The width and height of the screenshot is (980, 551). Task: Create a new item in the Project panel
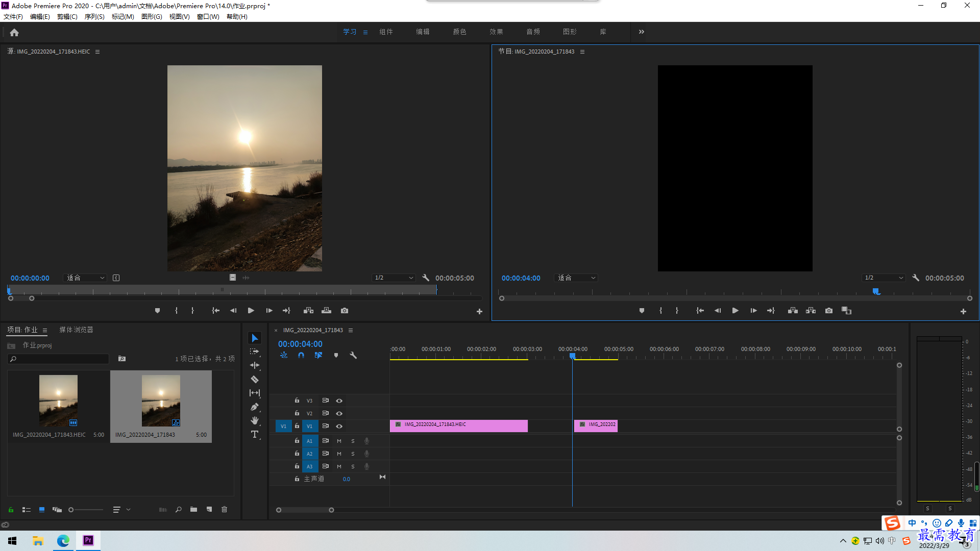click(x=209, y=509)
